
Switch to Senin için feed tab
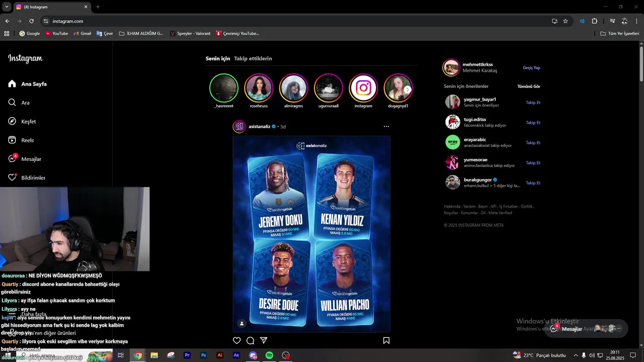tap(218, 58)
